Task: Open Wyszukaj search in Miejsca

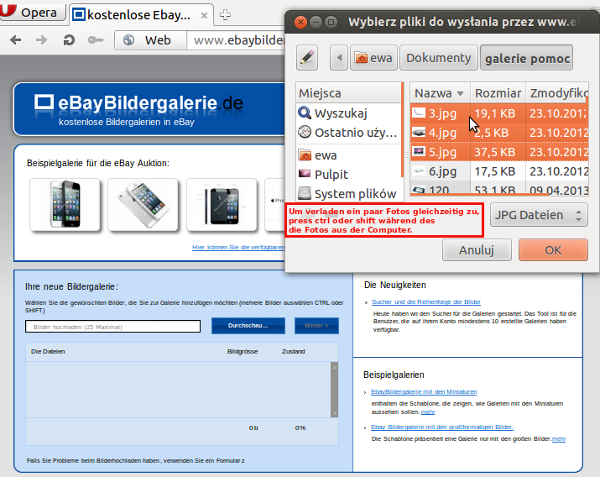Action: pos(348,113)
